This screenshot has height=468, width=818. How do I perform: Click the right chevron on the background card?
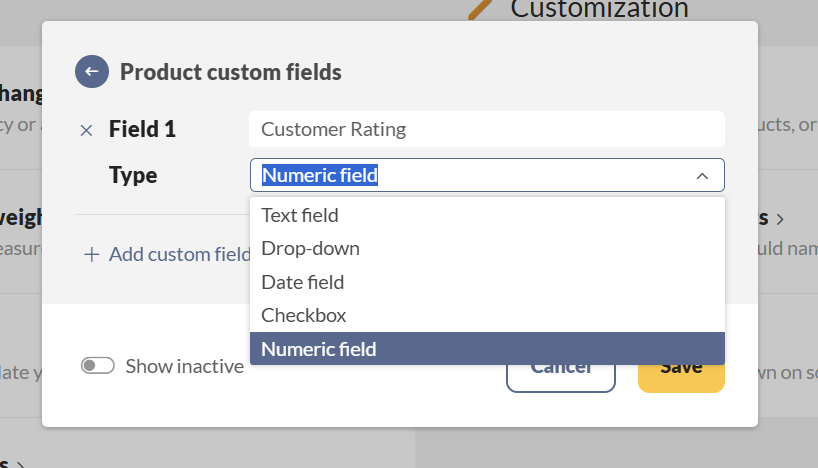[x=779, y=218]
